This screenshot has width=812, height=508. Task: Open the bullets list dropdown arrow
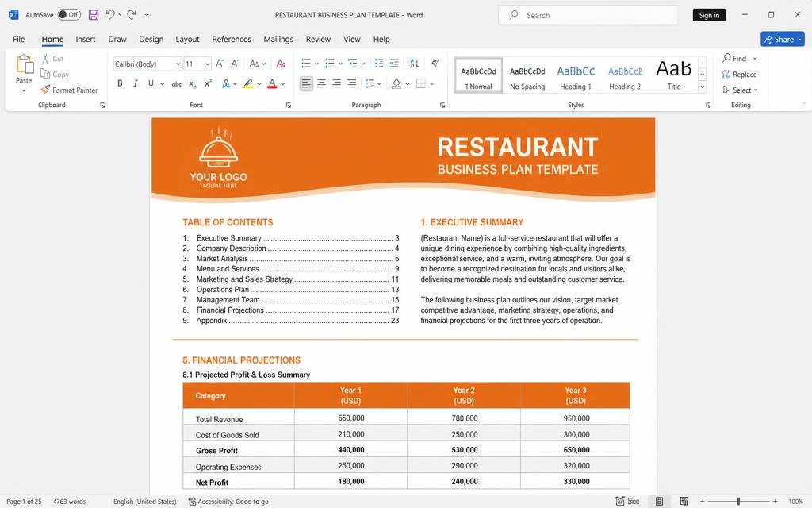[x=317, y=63]
